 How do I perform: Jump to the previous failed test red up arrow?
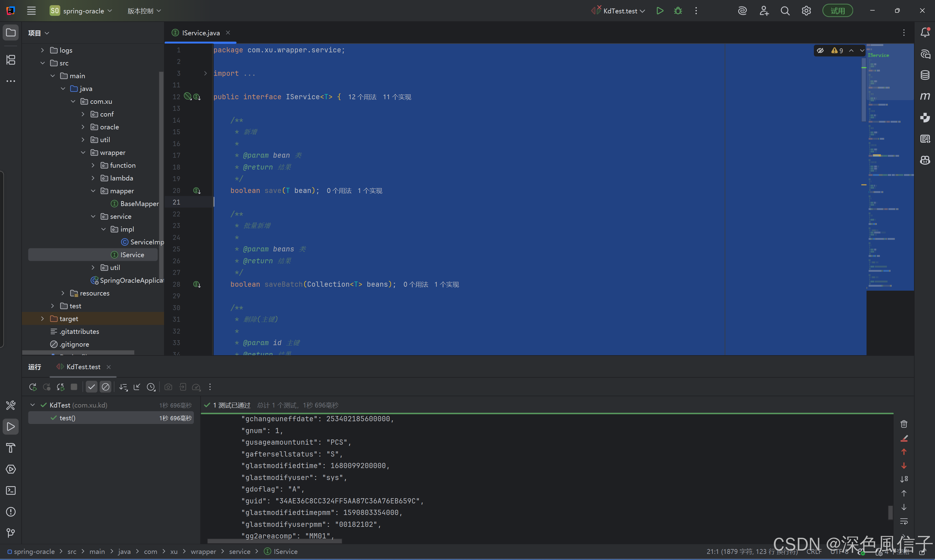(x=904, y=452)
